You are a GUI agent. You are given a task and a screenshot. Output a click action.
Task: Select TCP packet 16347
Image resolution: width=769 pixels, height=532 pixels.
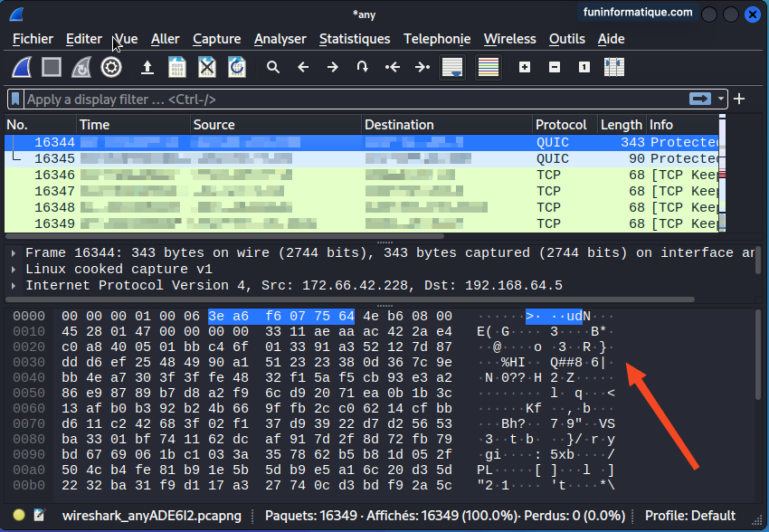tap(362, 191)
